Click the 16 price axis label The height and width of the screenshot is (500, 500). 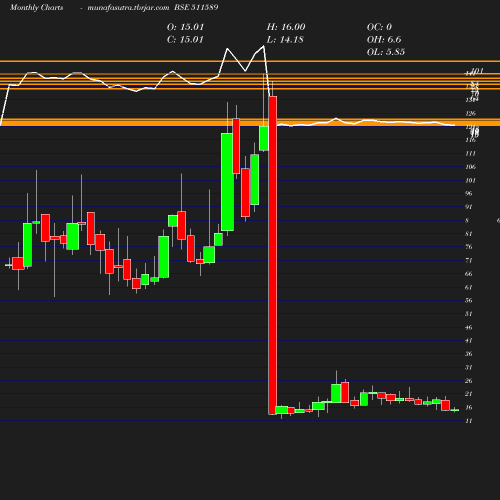pyautogui.click(x=469, y=408)
